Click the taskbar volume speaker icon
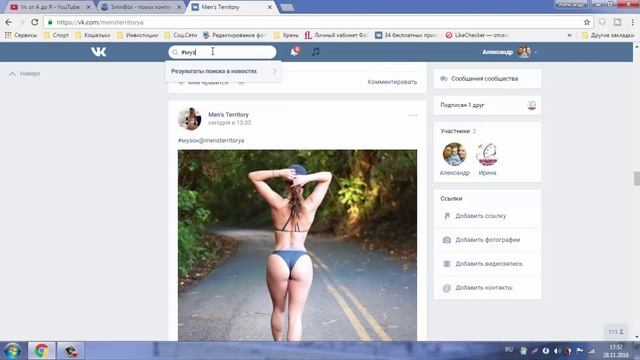Screen dimensions: 640x360 [x=557, y=351]
